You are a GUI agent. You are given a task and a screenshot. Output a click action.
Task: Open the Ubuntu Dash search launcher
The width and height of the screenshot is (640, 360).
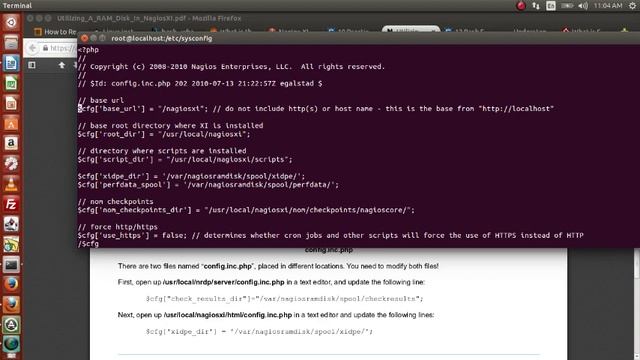11,22
